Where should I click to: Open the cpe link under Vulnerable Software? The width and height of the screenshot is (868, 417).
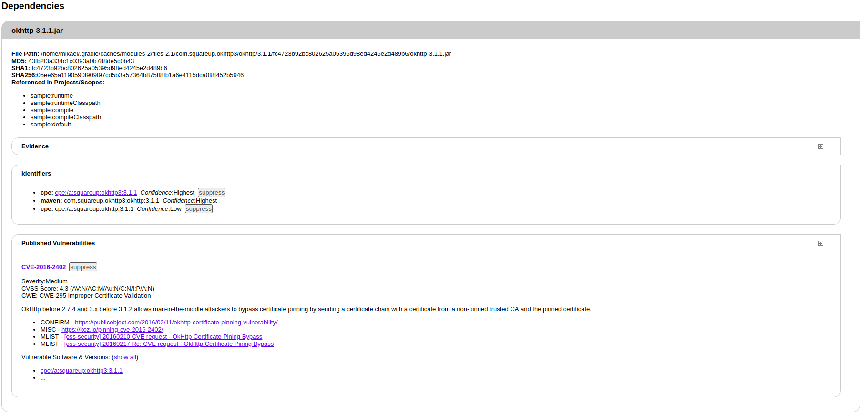click(82, 371)
